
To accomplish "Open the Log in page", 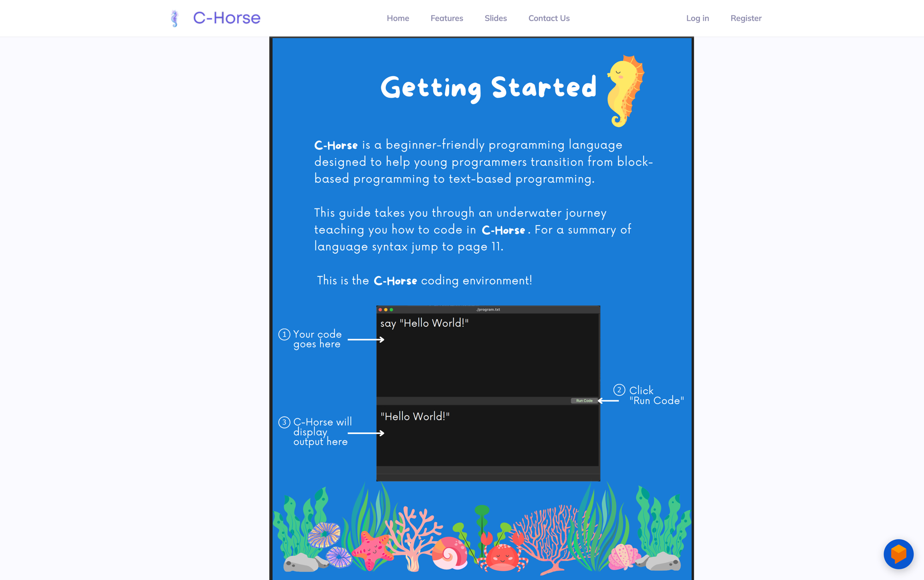I will click(698, 18).
